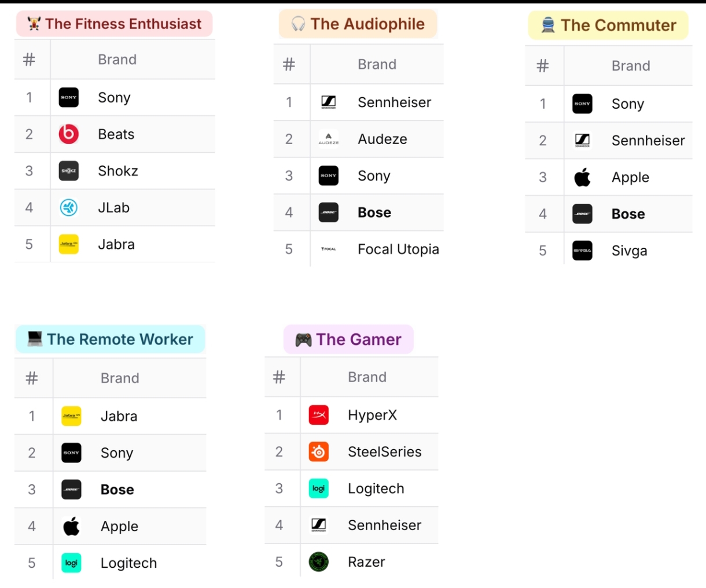
Task: Select The Gamer heading tag
Action: tap(348, 339)
